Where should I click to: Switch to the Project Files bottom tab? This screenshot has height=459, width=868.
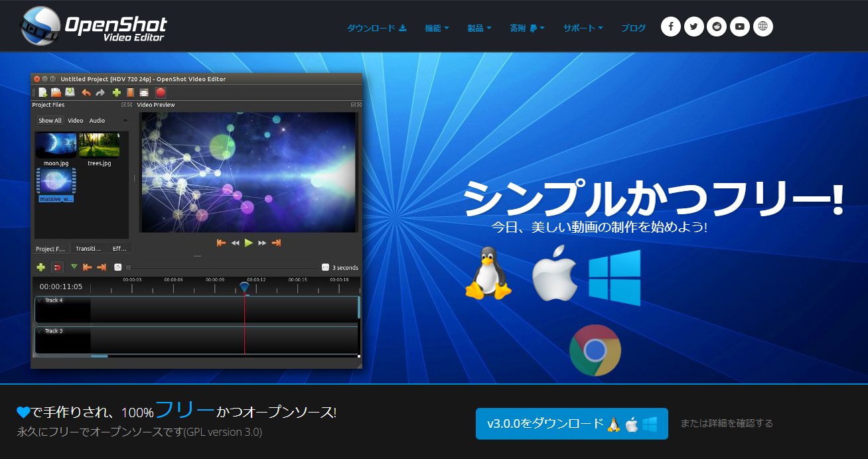(50, 249)
